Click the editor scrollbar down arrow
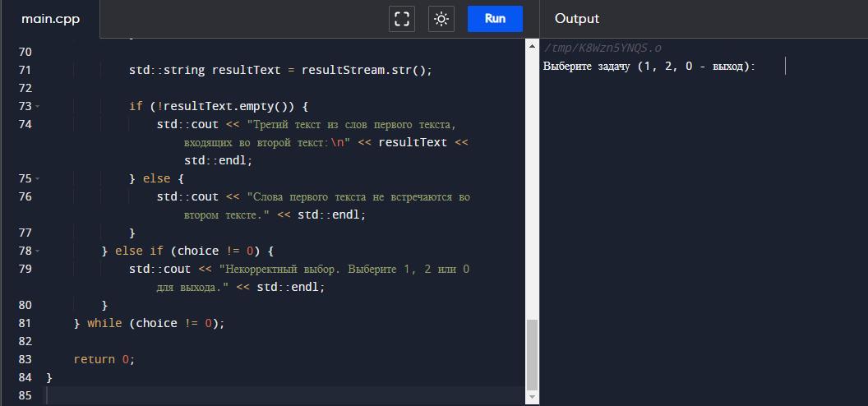Viewport: 868px width, 406px height. coord(532,397)
